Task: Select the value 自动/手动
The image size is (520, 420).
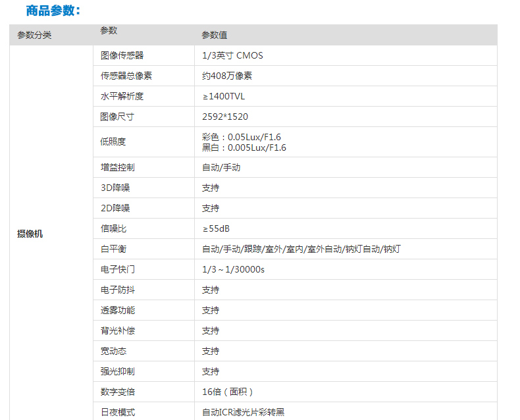Action: click(x=221, y=167)
